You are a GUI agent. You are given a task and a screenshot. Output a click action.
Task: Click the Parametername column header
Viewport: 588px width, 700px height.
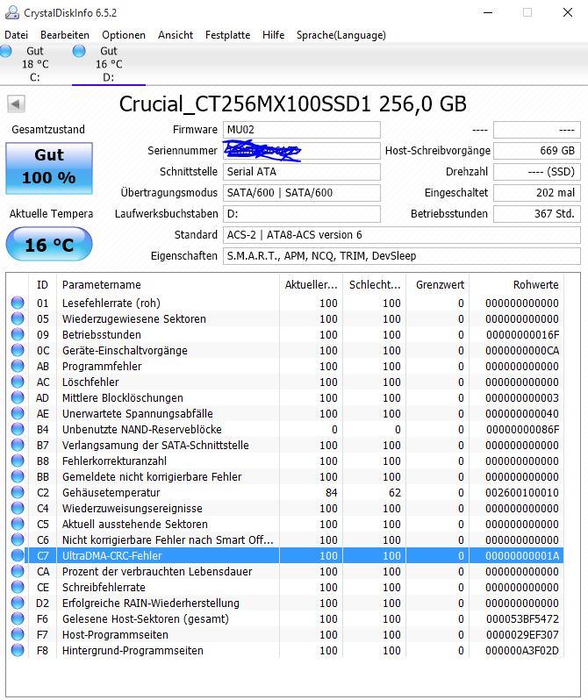pyautogui.click(x=168, y=285)
